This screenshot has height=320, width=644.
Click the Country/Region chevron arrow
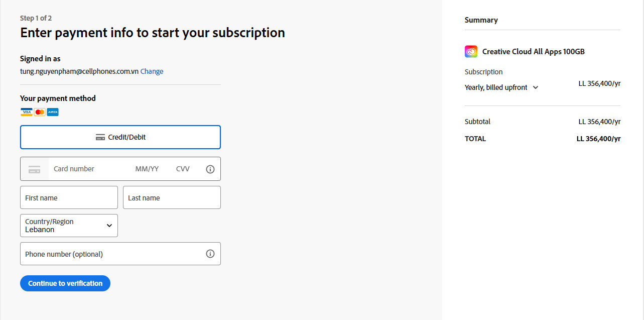pyautogui.click(x=109, y=226)
